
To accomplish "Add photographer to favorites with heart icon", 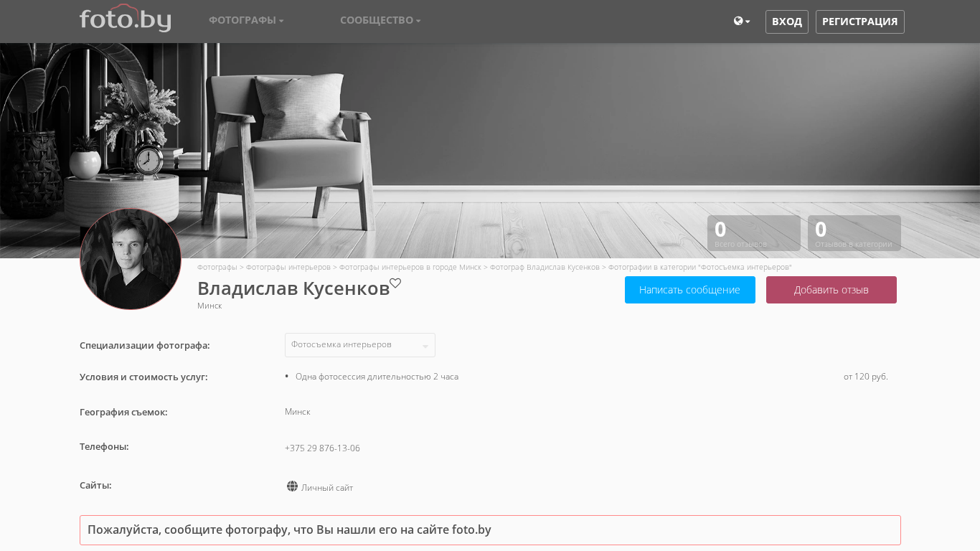I will (x=395, y=283).
